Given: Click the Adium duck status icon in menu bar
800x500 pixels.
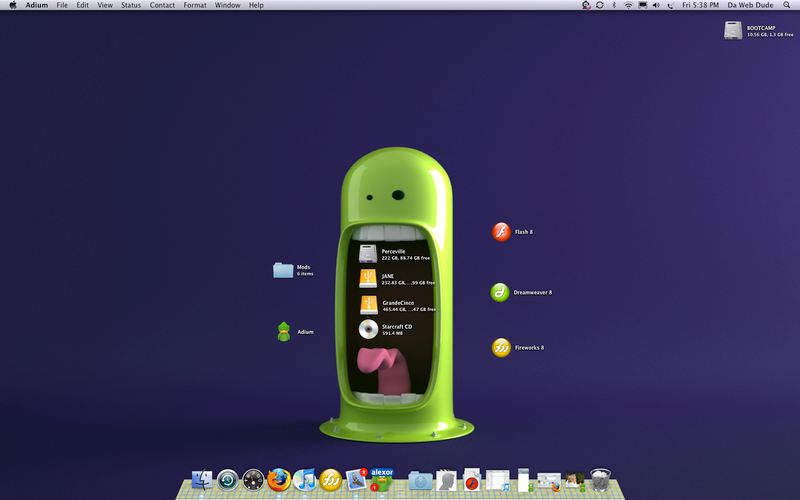Looking at the screenshot, I should (x=586, y=5).
